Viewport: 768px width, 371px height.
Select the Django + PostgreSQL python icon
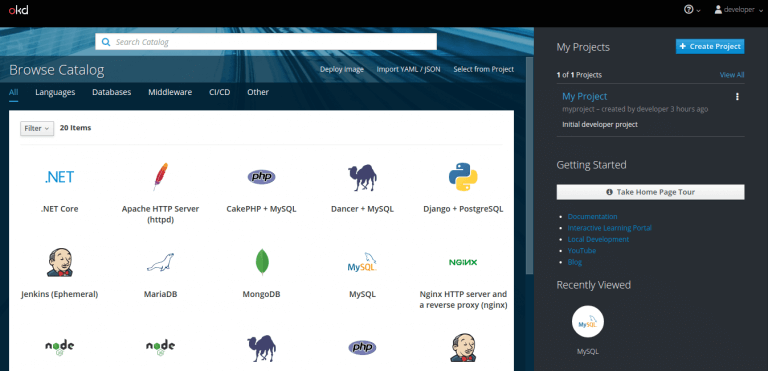click(x=463, y=177)
